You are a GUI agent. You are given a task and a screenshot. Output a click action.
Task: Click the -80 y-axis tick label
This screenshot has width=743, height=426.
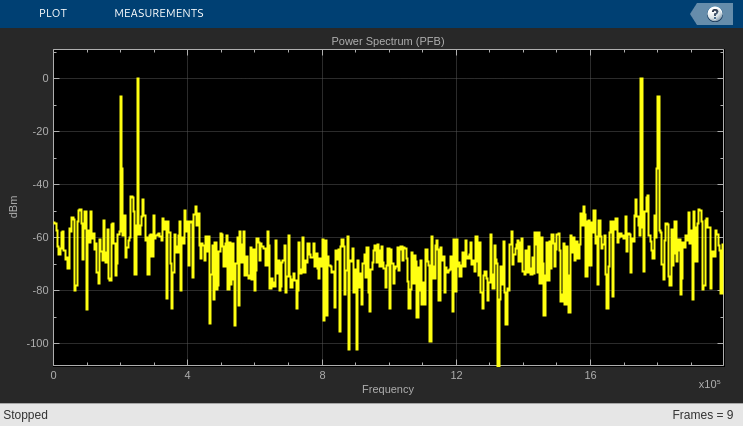coord(40,290)
